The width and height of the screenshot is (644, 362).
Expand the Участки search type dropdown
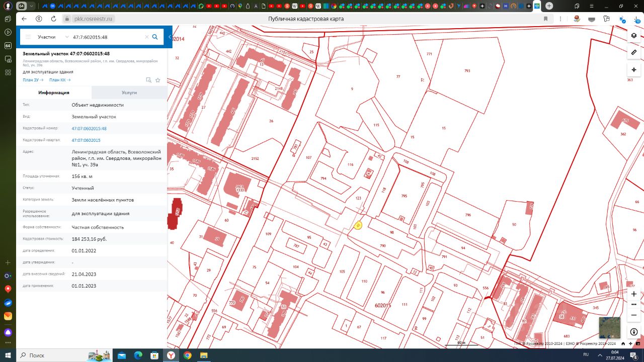tap(67, 37)
